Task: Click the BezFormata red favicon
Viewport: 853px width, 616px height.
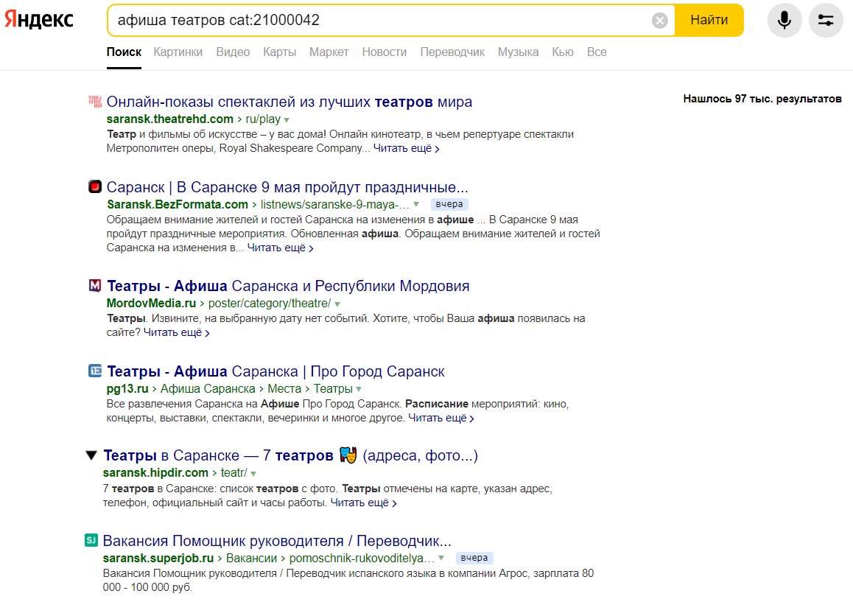Action: click(95, 186)
